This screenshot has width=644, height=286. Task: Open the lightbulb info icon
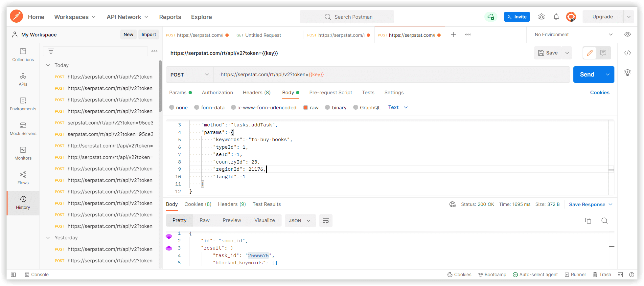(x=628, y=73)
